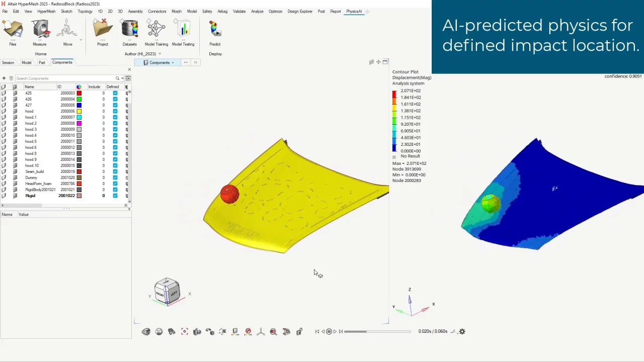Switch to the Safety ribbon tab
644x362 pixels.
[207, 11]
